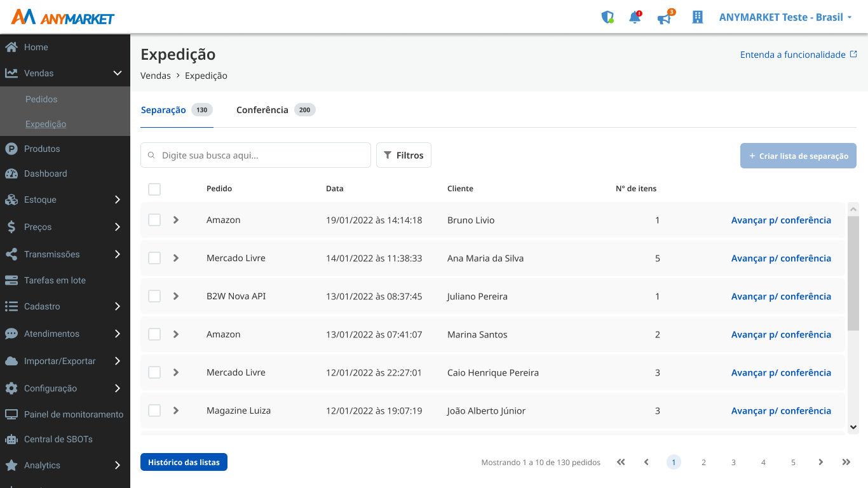Advance Bruno Livio order to conferência
This screenshot has width=868, height=488.
pos(781,220)
